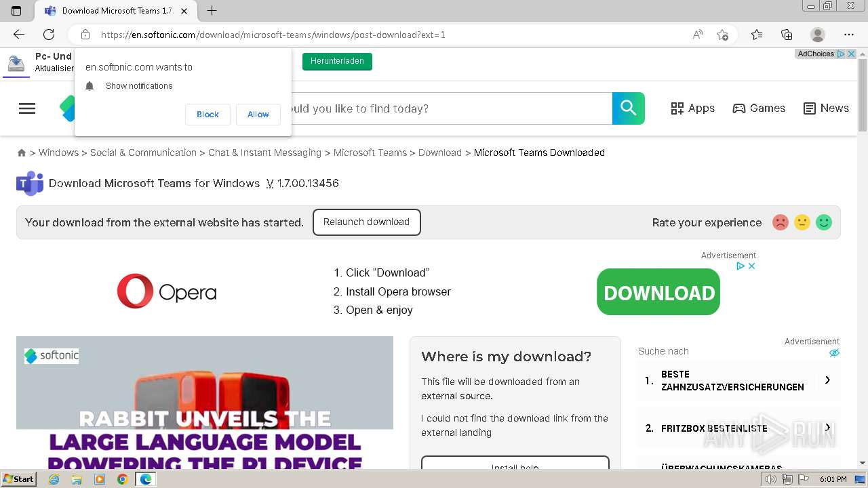This screenshot has height=488, width=868.
Task: Open the Social & Communication breadcrumb
Action: tap(143, 153)
